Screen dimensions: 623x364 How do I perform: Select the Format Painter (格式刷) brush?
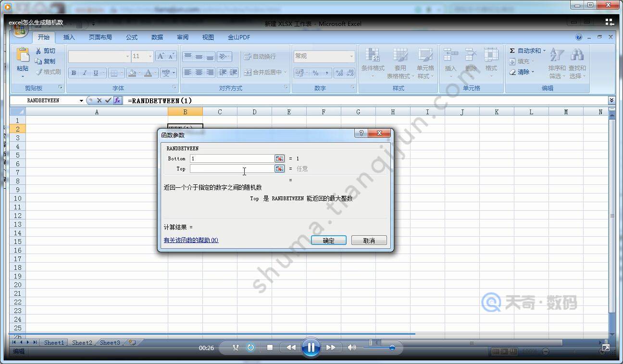(x=38, y=72)
